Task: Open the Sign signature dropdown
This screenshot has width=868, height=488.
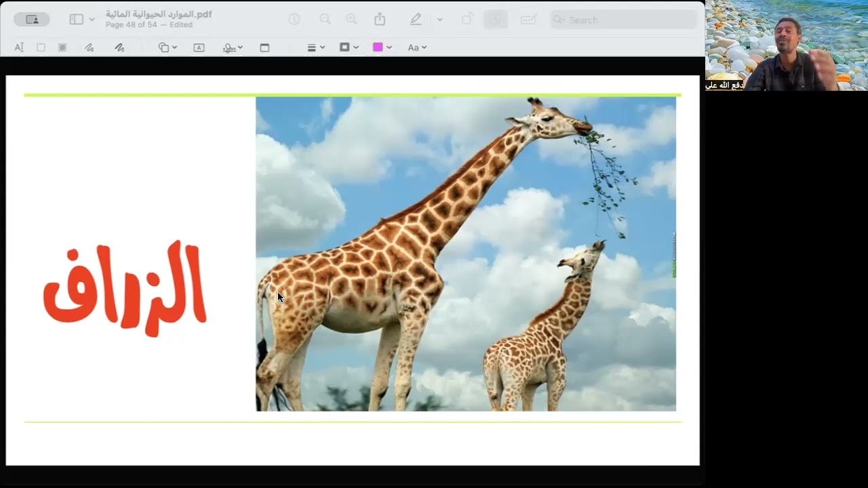Action: point(233,47)
